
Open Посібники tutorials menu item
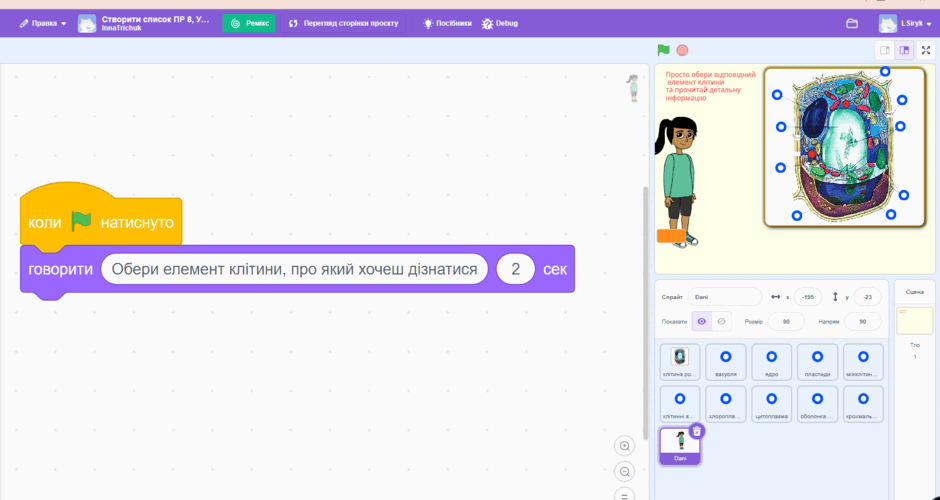tap(447, 23)
